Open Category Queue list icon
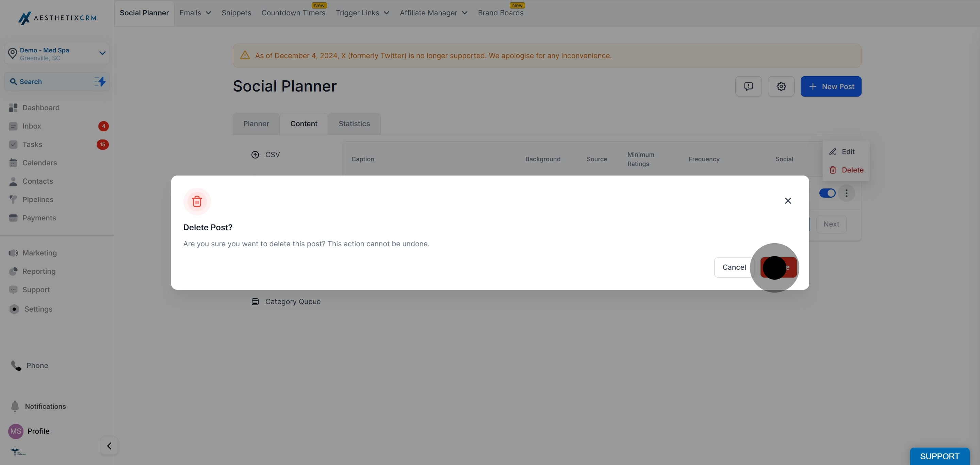Screen dimensions: 980x465 255,301
